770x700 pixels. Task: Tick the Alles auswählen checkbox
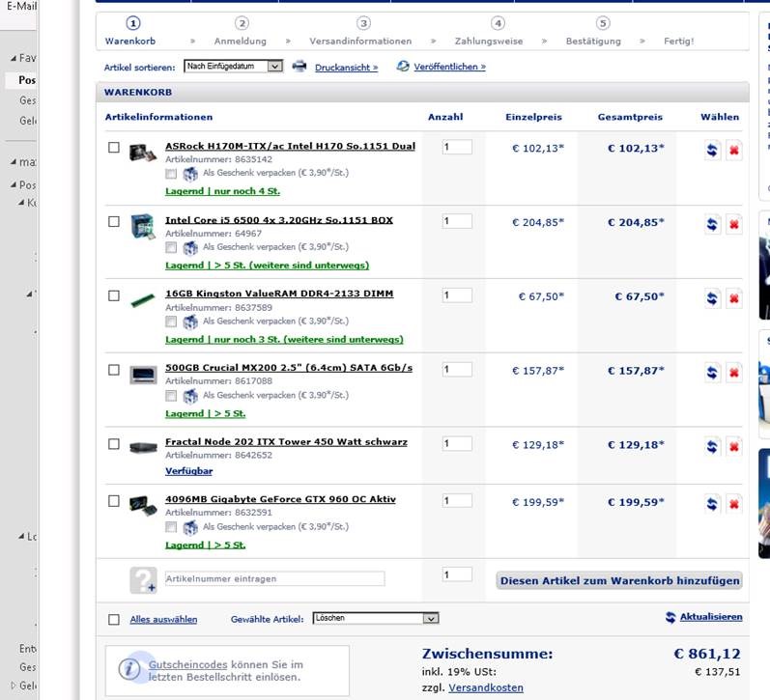point(113,620)
